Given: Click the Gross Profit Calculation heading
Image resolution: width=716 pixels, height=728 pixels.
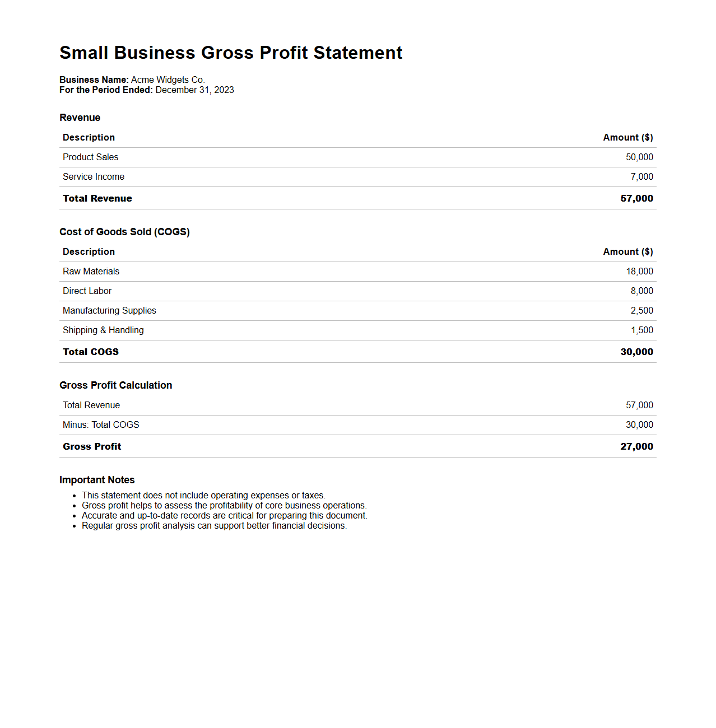Looking at the screenshot, I should pyautogui.click(x=115, y=385).
